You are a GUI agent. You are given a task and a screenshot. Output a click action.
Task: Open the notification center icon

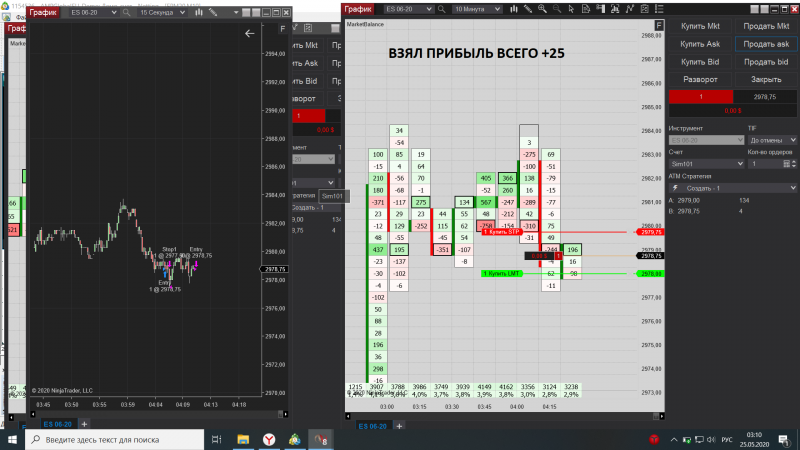click(784, 439)
